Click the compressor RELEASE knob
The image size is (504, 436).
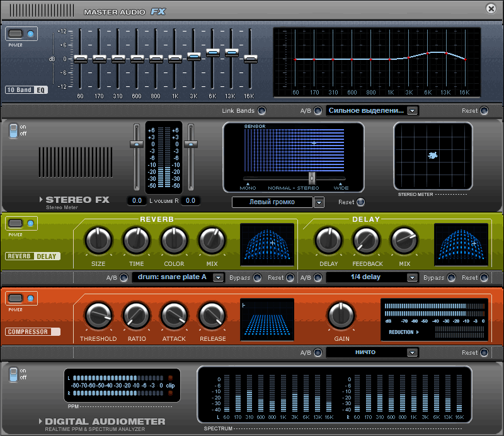(x=212, y=316)
